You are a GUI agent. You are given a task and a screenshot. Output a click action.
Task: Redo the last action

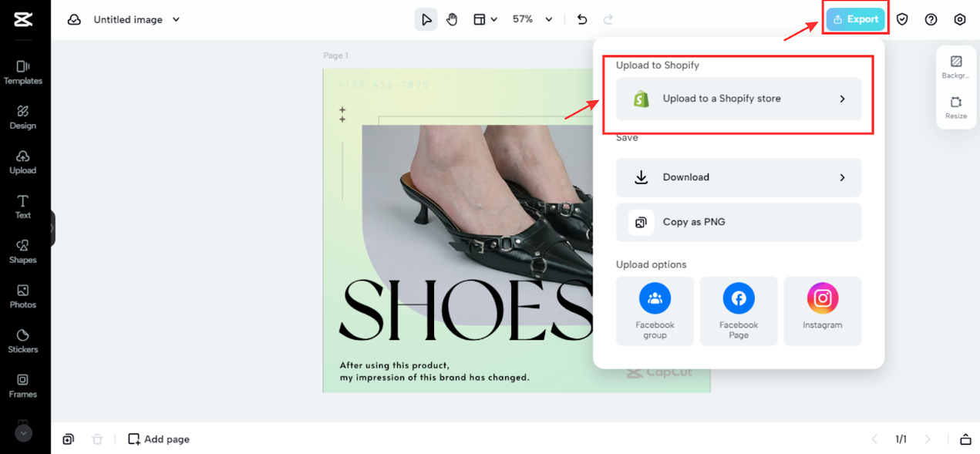point(608,19)
